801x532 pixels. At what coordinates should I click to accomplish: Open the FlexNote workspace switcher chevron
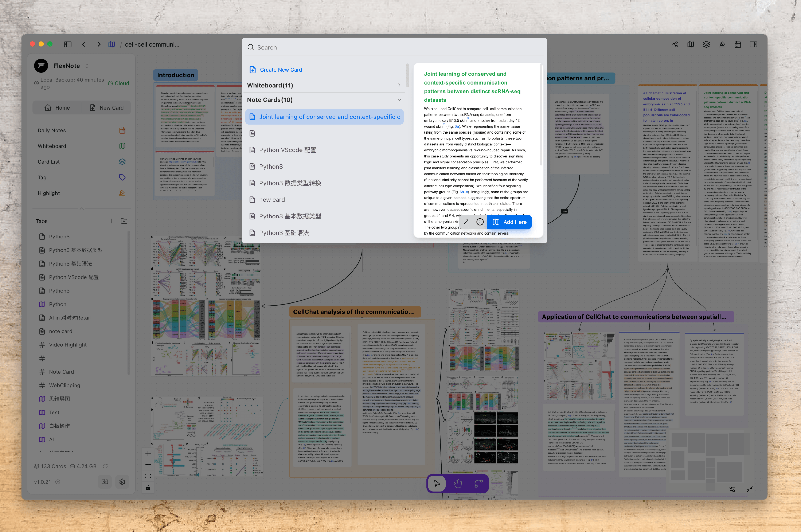point(87,66)
